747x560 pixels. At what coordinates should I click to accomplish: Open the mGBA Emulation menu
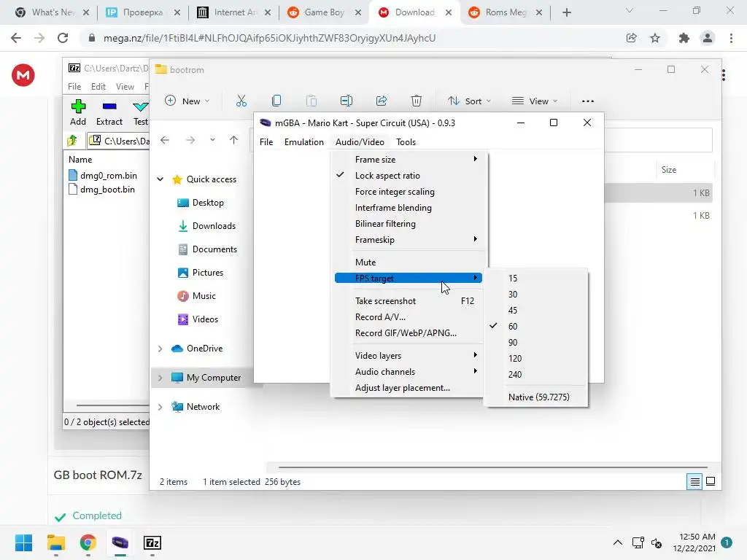(x=304, y=142)
